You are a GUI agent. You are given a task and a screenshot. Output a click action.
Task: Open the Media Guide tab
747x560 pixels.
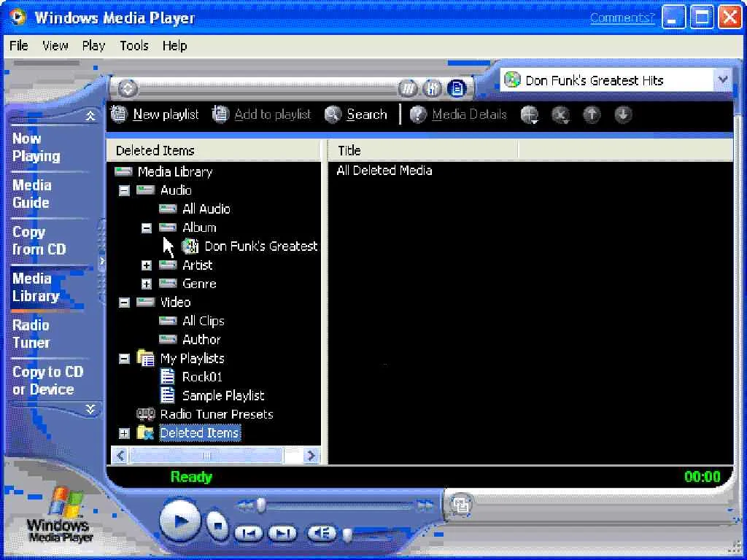pyautogui.click(x=31, y=194)
